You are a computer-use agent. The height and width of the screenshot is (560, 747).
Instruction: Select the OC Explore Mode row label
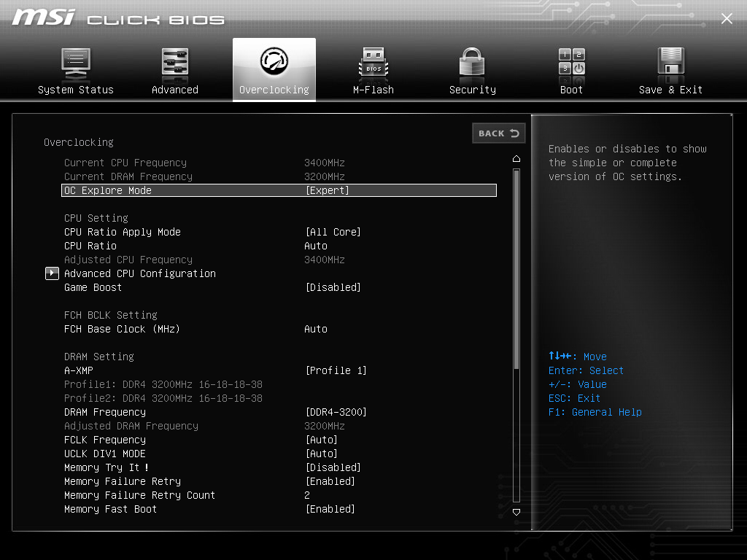tap(108, 190)
